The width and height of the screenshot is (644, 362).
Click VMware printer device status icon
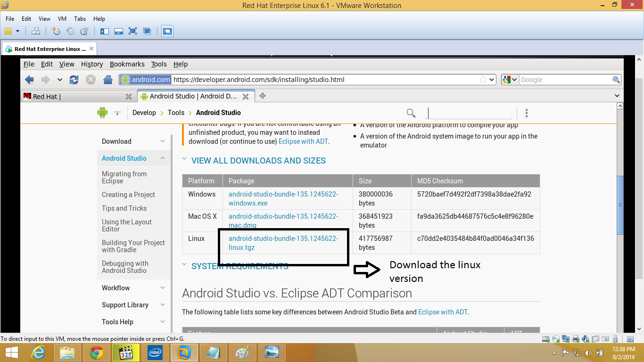pos(575,339)
